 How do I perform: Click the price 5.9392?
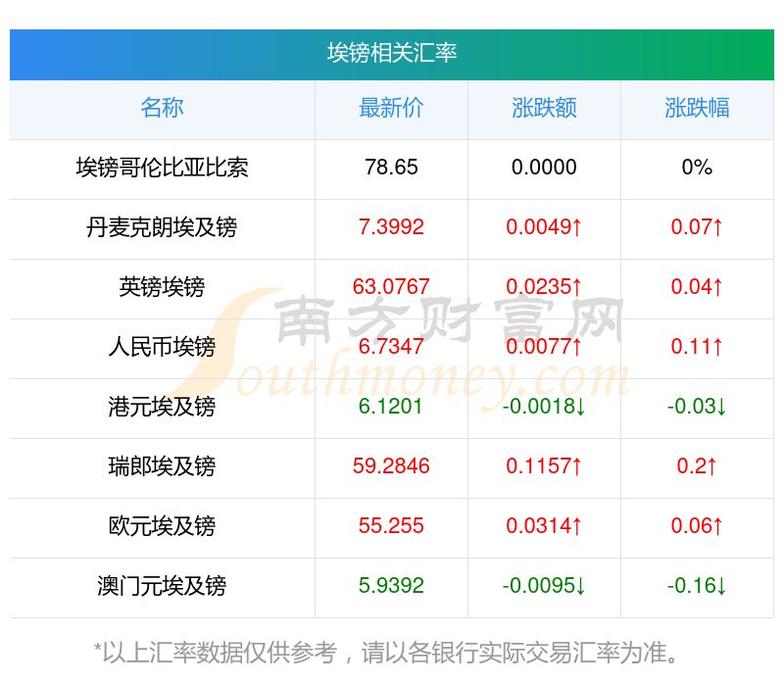391,586
